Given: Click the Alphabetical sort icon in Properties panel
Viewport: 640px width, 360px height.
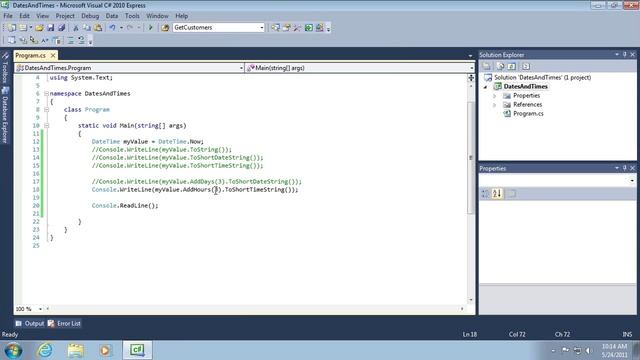Looking at the screenshot, I should [x=497, y=193].
